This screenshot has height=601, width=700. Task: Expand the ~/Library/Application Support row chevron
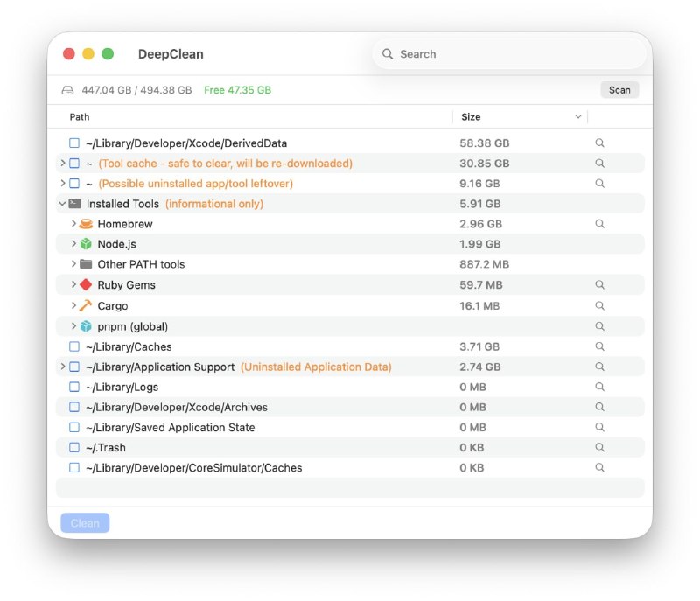click(x=63, y=366)
